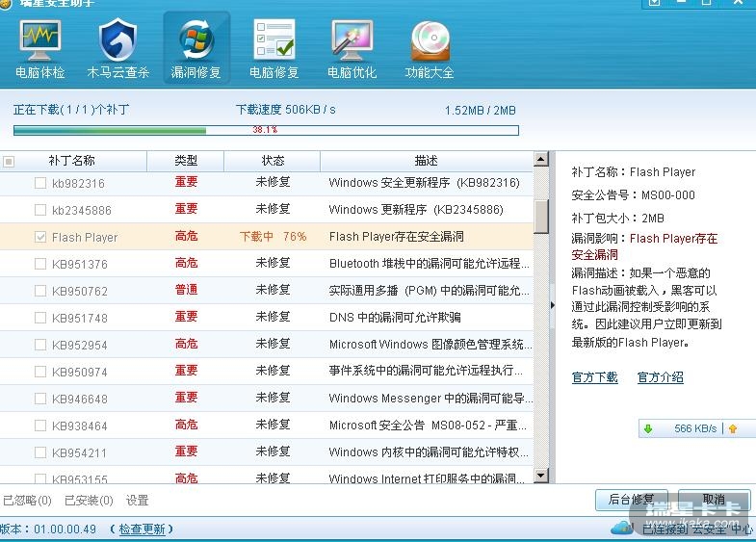This screenshot has width=756, height=542.
Task: Select the 'Windows 安全更新程序 (KB982316)' description
Action: (425, 183)
